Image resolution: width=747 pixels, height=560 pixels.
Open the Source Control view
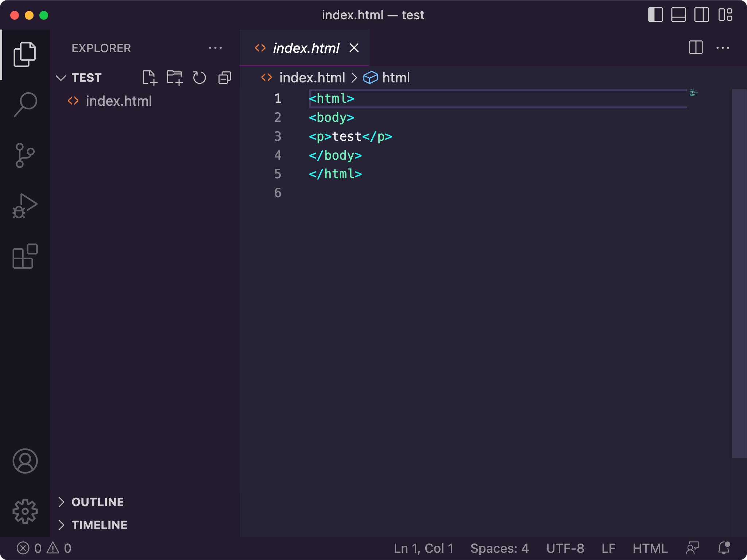point(26,155)
